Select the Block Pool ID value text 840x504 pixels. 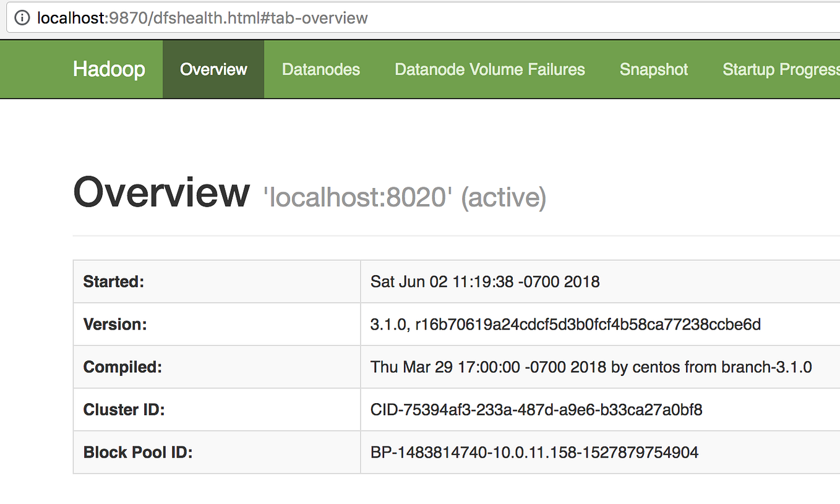pos(533,452)
